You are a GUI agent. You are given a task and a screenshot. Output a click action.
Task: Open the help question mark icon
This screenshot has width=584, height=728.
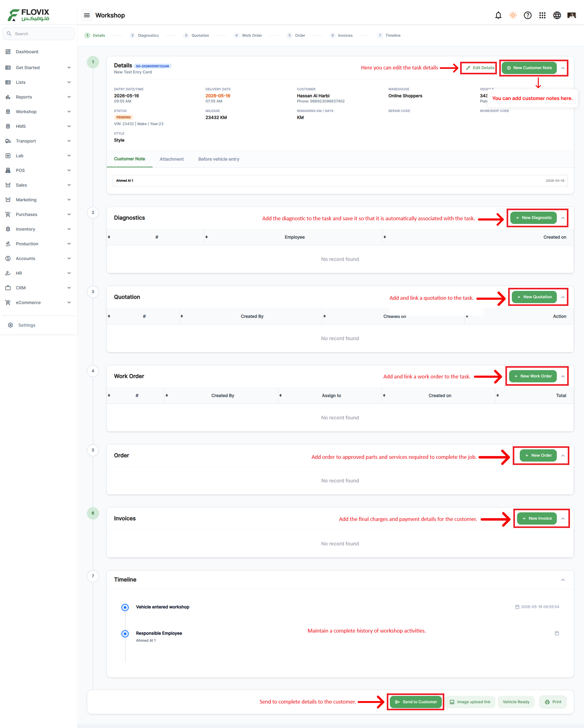click(528, 15)
